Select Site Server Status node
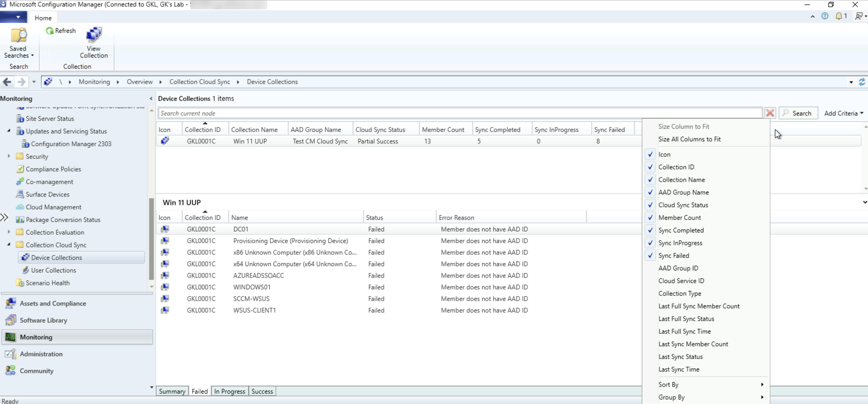 [x=50, y=119]
